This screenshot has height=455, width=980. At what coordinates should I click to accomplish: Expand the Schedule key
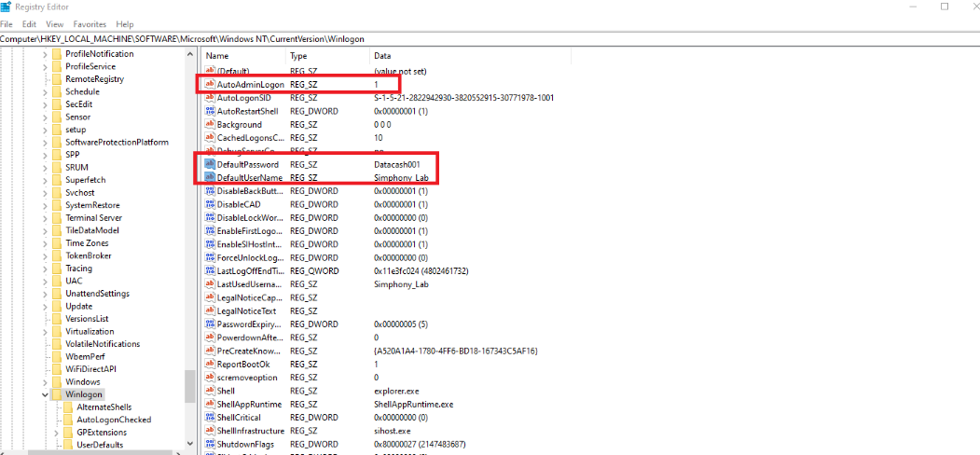45,91
